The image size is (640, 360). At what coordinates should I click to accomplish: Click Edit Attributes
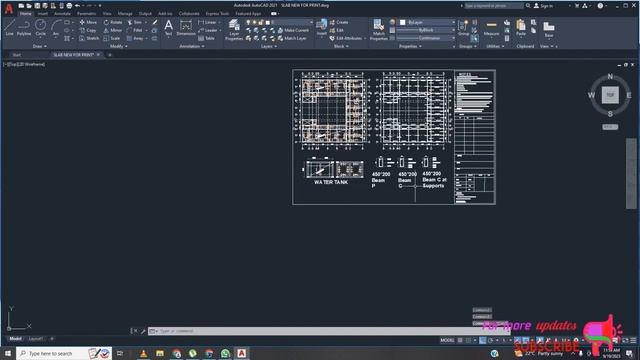(x=346, y=38)
